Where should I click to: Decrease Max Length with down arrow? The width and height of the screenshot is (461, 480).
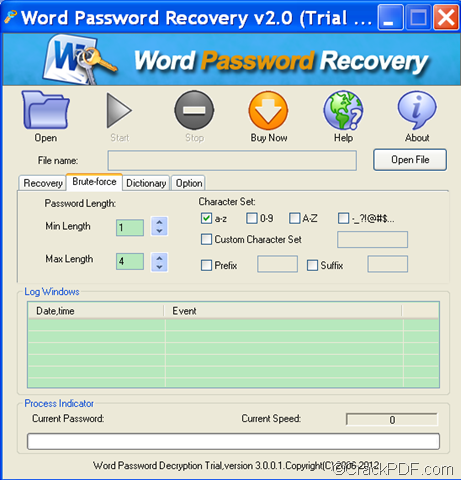tap(159, 267)
